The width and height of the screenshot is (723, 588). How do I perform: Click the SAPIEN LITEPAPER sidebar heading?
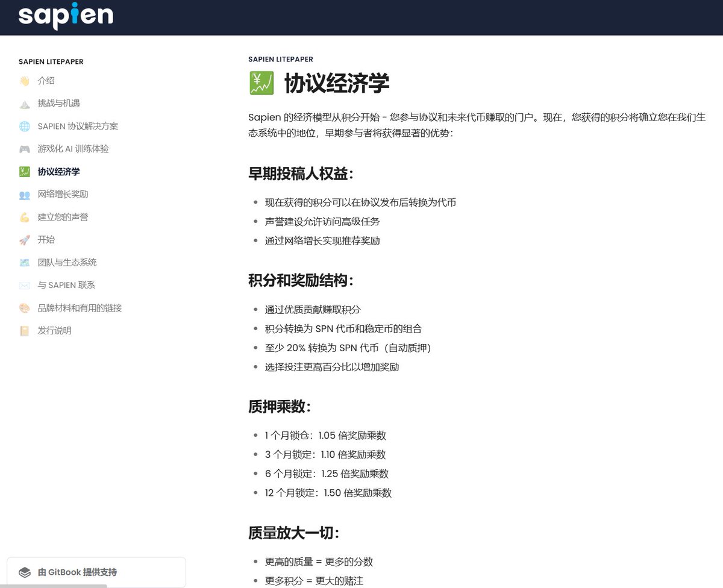pos(51,62)
